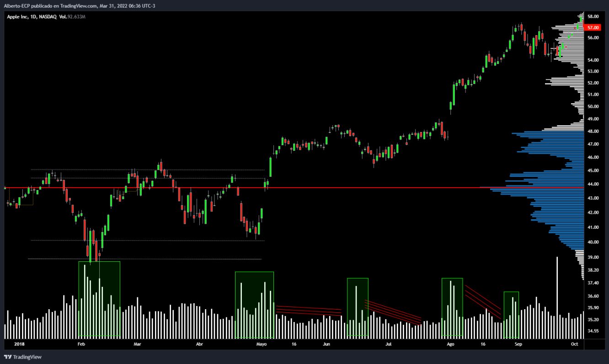Select the green volume box in Jun
Viewport: 609px width, 364px height.
point(358,307)
